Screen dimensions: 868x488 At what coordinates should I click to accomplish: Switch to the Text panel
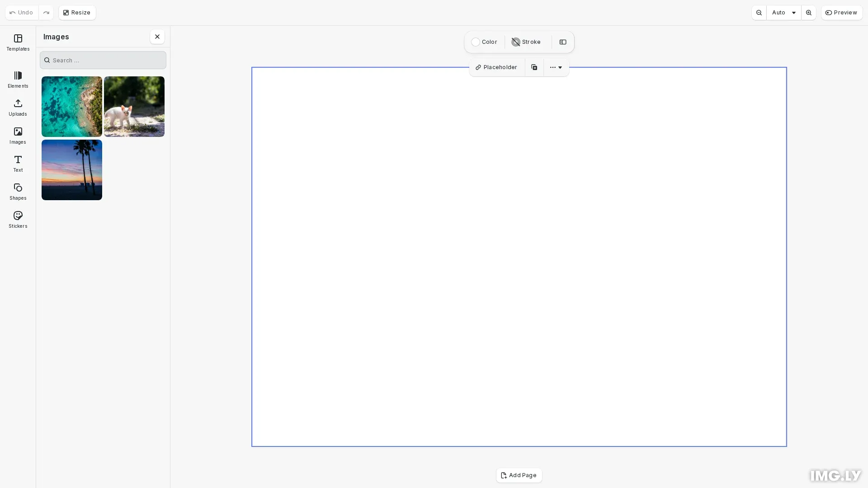18,164
